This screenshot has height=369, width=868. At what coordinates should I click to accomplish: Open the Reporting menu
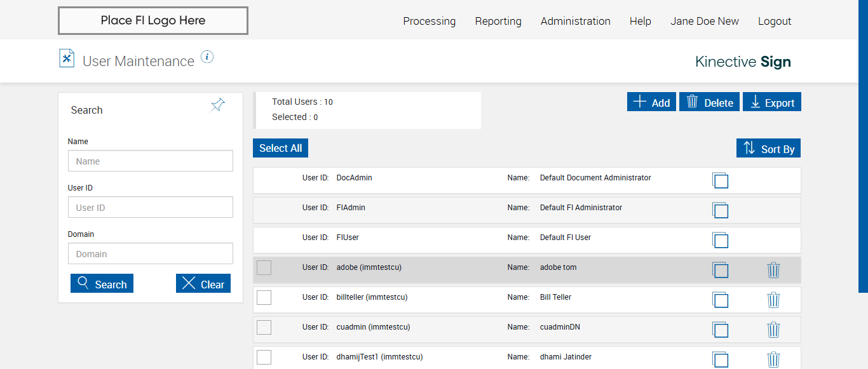(x=498, y=21)
